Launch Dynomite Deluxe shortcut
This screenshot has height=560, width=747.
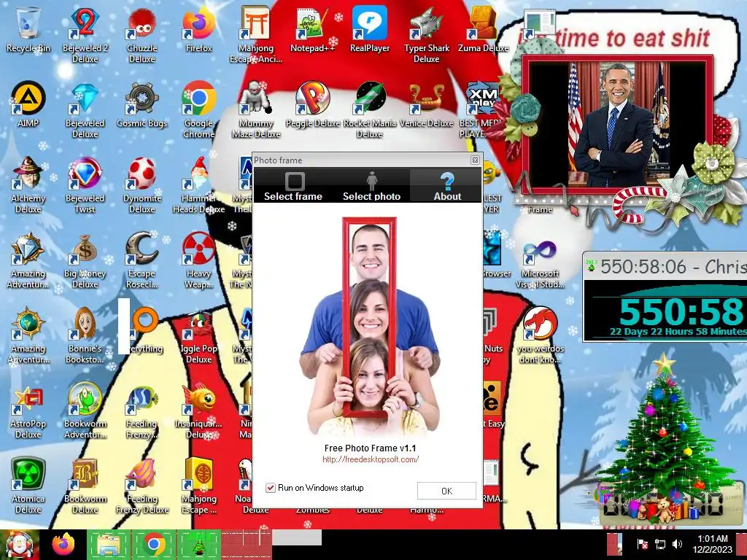click(x=142, y=184)
